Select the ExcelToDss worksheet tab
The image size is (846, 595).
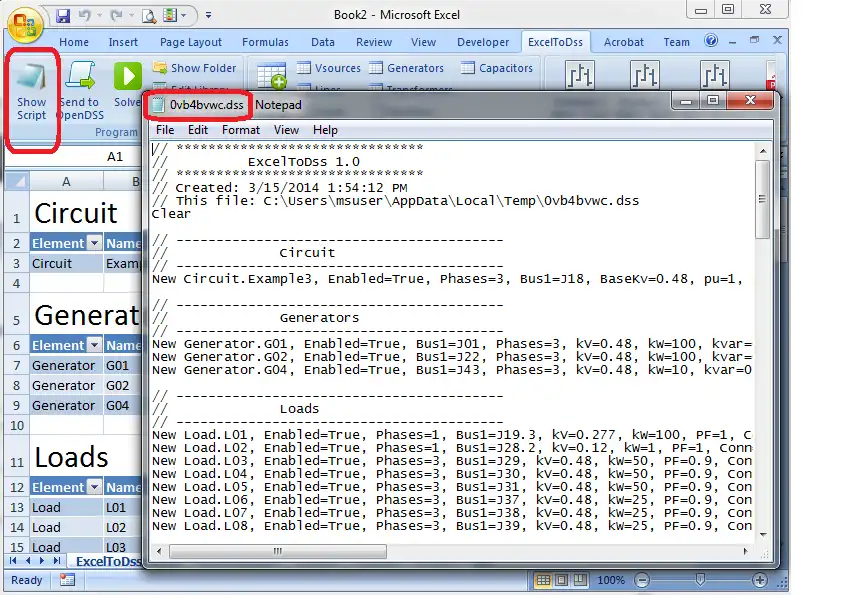(x=108, y=562)
